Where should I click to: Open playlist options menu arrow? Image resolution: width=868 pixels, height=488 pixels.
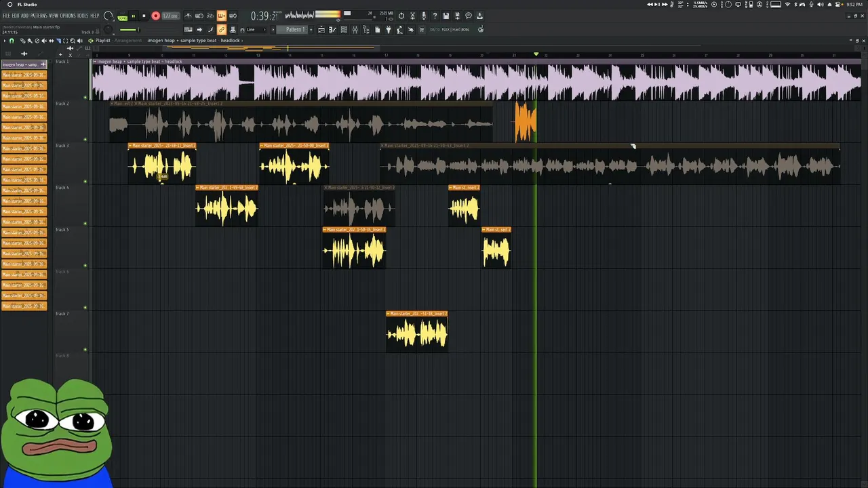[5, 41]
